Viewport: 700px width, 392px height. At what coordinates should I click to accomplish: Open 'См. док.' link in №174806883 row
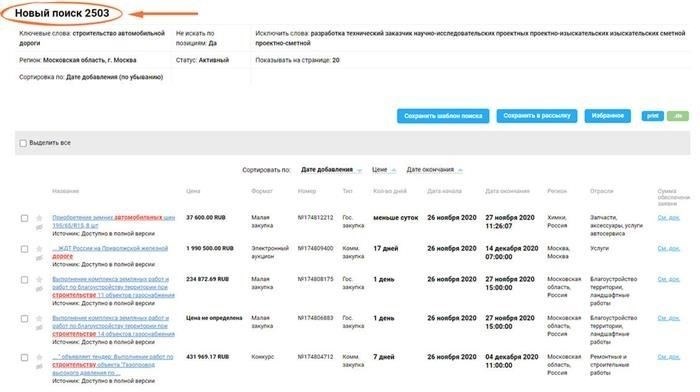pyautogui.click(x=668, y=318)
